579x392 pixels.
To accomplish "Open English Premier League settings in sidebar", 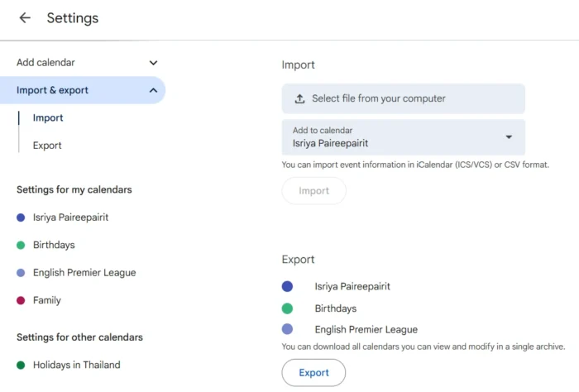I will (84, 273).
